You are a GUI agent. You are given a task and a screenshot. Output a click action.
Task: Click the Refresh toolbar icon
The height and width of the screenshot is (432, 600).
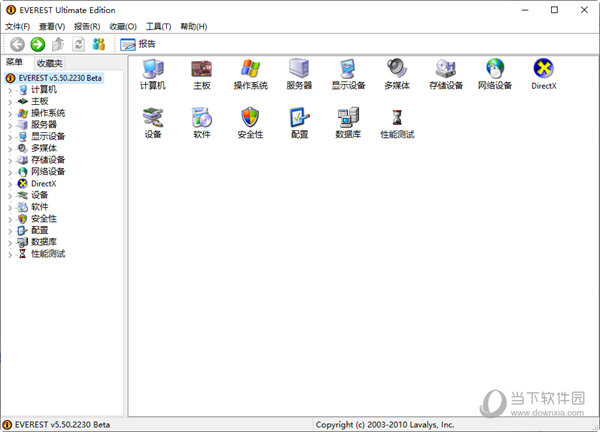coord(78,44)
